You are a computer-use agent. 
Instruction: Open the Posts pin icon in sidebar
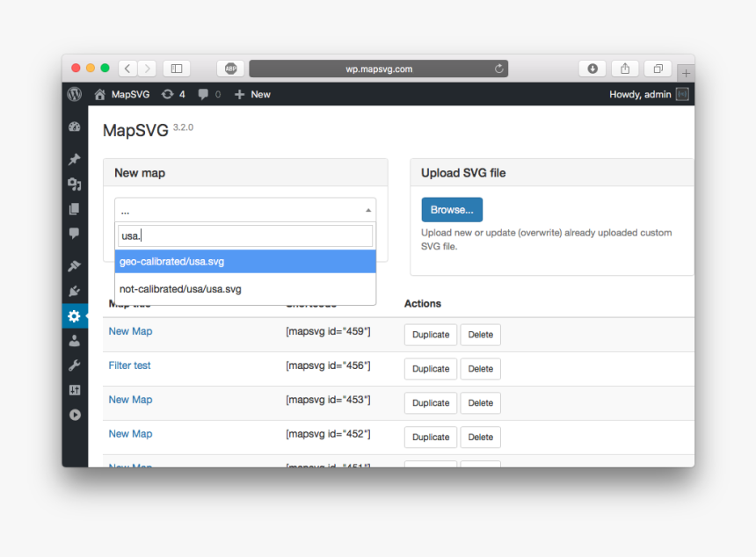pyautogui.click(x=74, y=160)
